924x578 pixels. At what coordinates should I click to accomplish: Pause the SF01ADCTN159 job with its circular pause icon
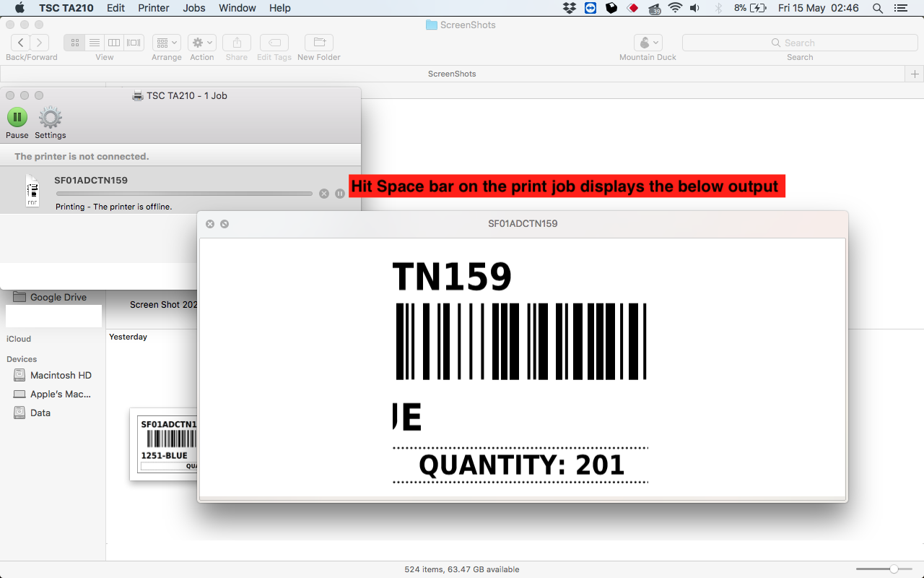pos(339,193)
